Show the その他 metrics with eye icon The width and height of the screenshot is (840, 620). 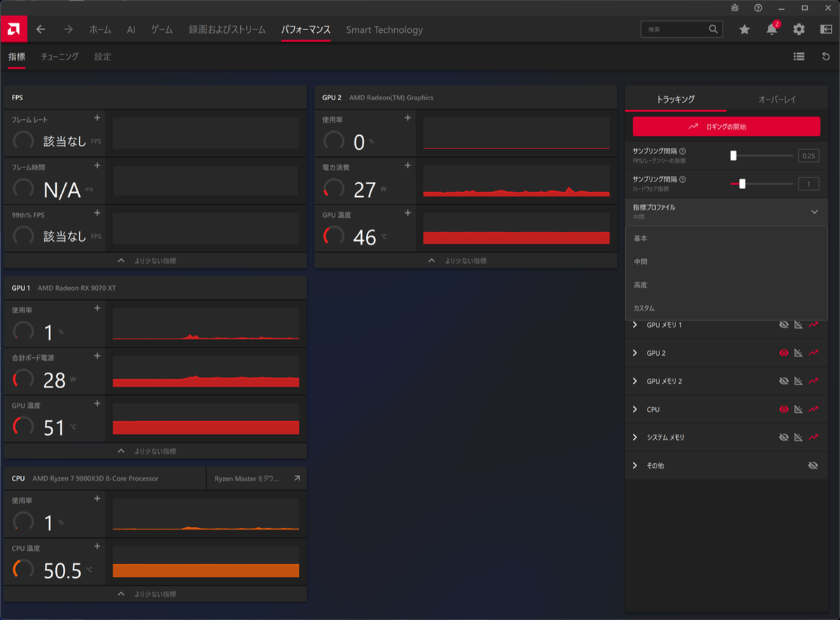click(x=813, y=465)
